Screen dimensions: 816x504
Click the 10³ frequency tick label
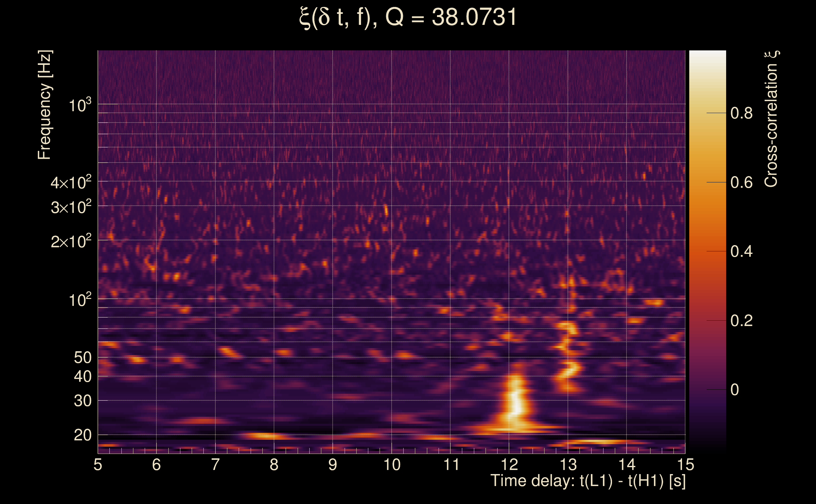80,105
